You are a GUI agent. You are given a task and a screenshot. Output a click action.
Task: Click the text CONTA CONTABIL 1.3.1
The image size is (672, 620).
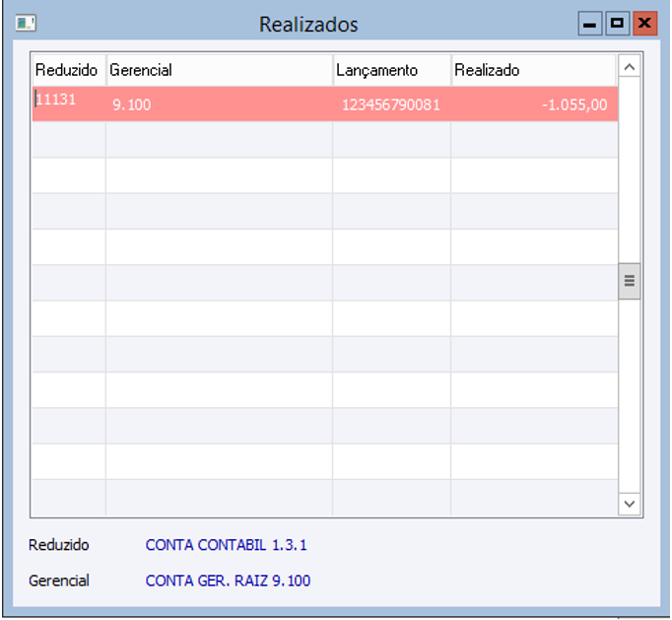tap(227, 545)
